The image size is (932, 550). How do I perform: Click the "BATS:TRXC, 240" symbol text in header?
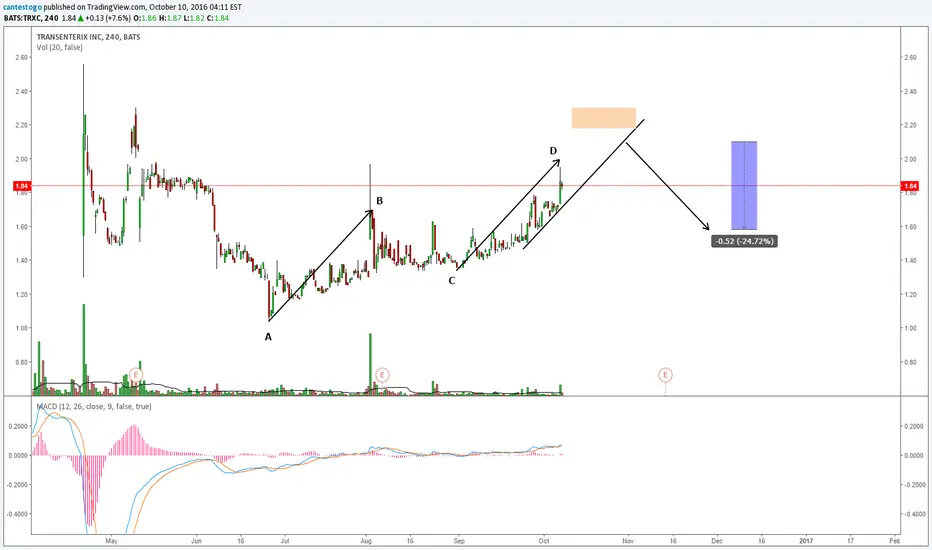pos(31,18)
